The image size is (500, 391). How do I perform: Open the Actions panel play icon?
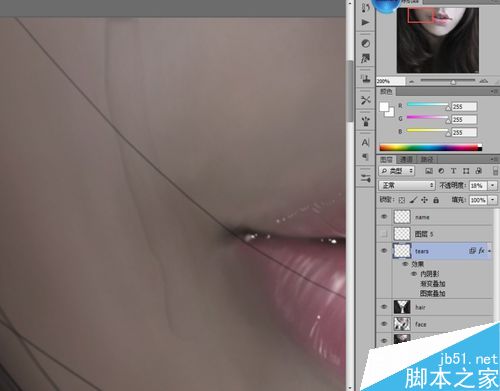[366, 22]
